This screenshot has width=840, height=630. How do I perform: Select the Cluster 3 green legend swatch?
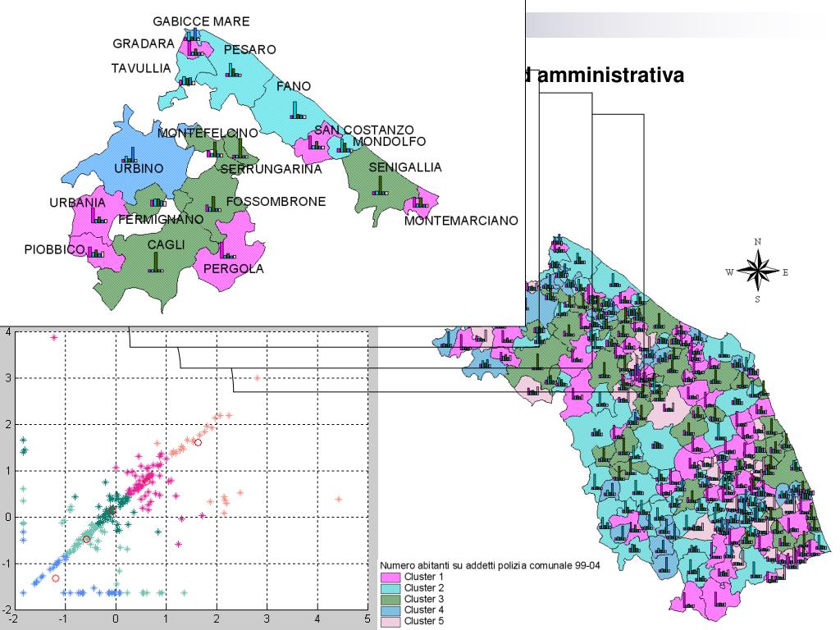(390, 600)
